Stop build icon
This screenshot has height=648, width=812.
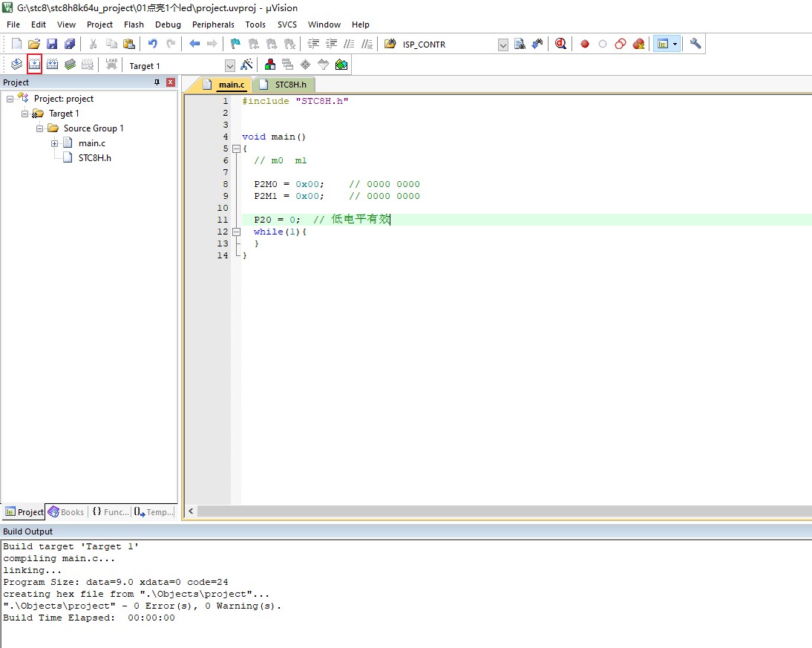point(88,65)
